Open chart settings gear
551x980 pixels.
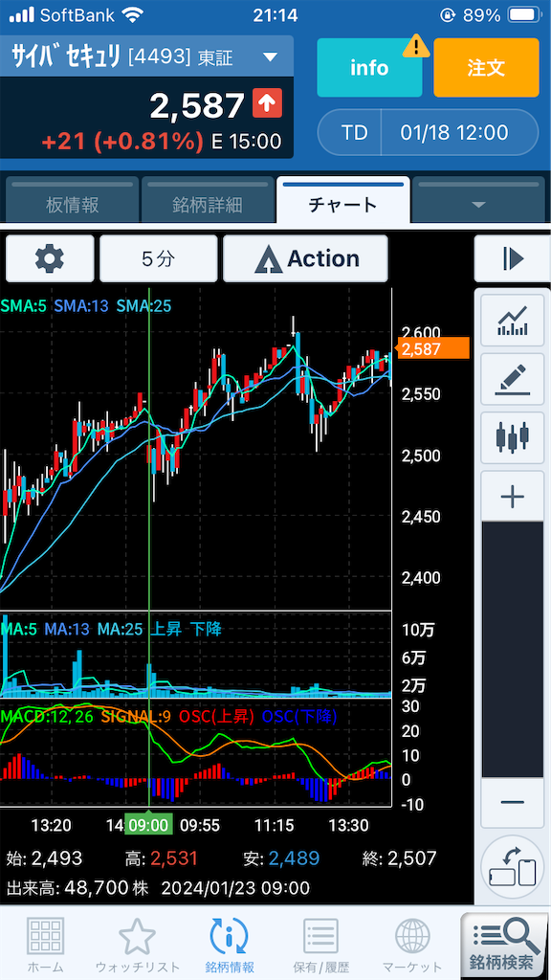pyautogui.click(x=50, y=258)
